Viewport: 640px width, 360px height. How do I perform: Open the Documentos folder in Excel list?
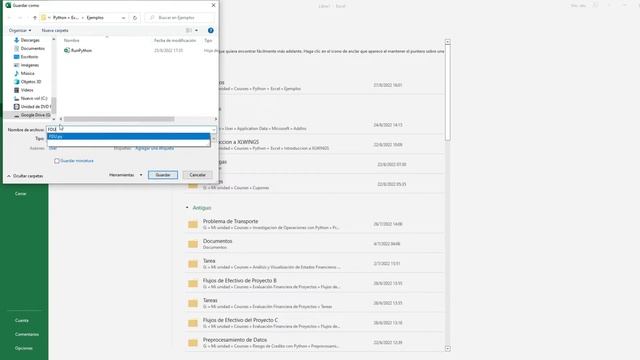click(314, 244)
